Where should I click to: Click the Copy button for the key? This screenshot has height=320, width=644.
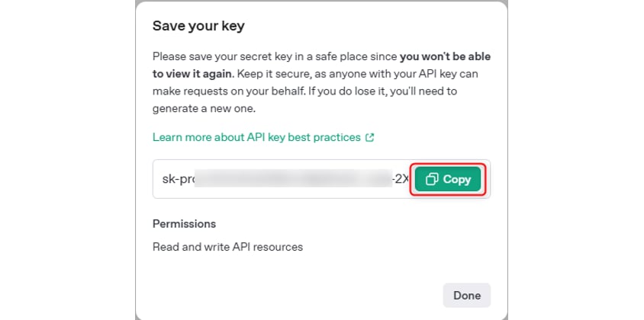[x=448, y=179]
